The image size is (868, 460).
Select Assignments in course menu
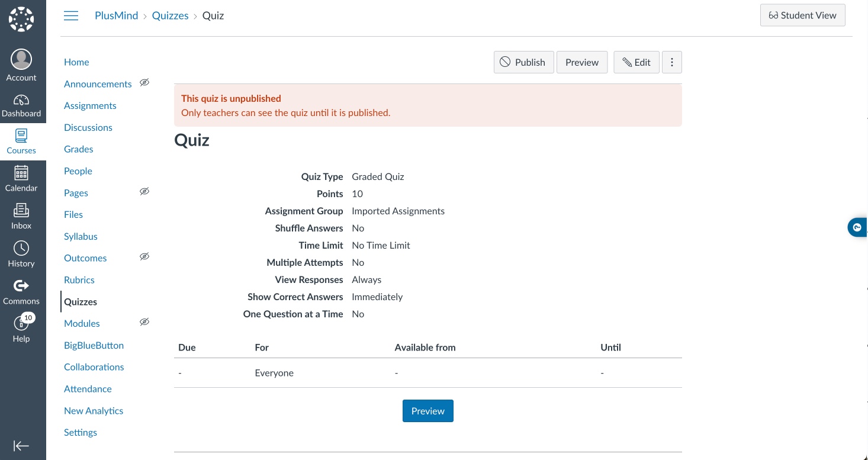[90, 106]
